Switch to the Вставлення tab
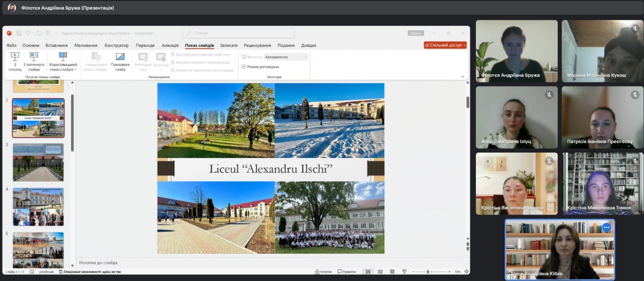This screenshot has height=281, width=644. pos(56,45)
